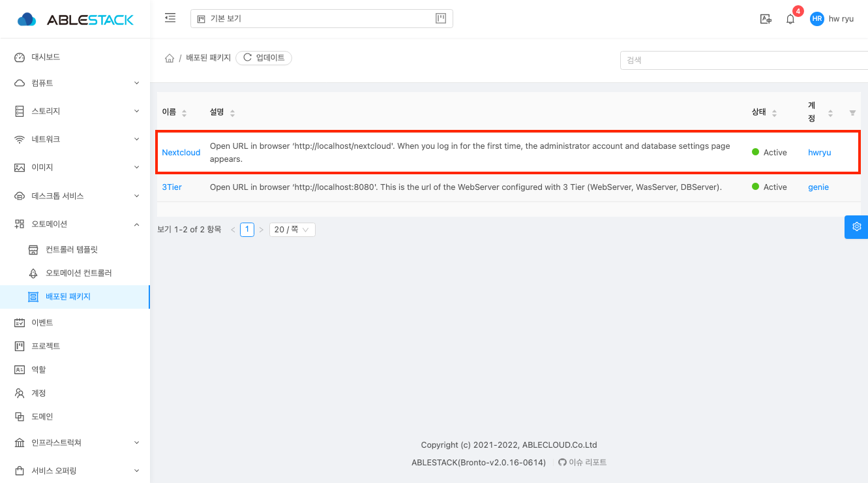Open 오토메이션 컨트롤러 submenu item

pyautogui.click(x=75, y=273)
